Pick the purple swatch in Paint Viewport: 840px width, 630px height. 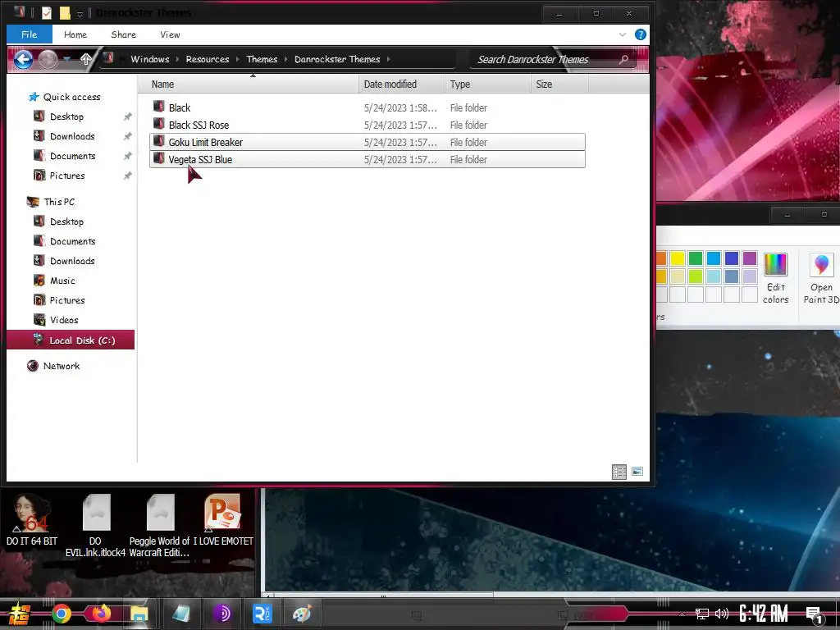750,258
